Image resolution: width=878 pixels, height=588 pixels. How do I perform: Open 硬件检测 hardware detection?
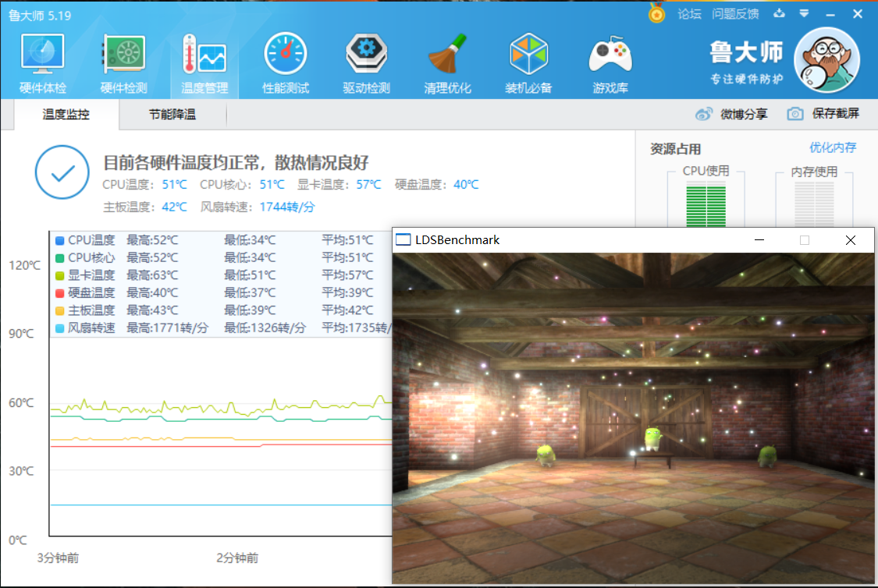pyautogui.click(x=124, y=63)
